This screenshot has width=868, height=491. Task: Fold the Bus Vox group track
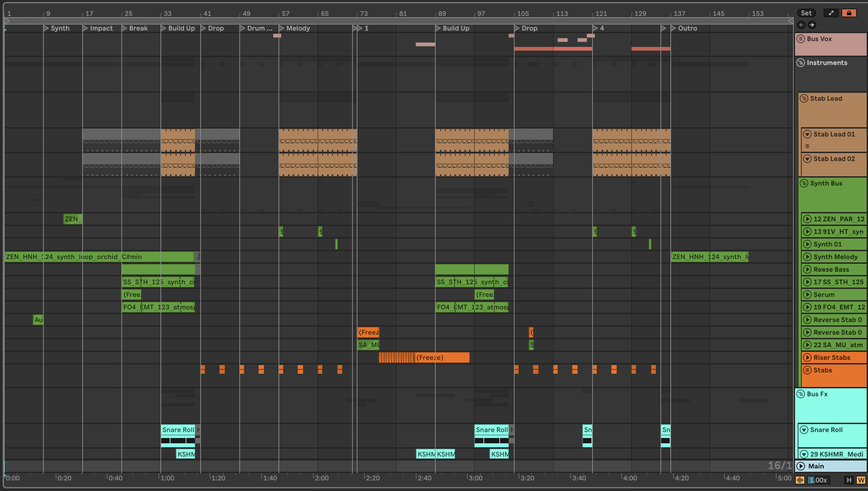(x=800, y=39)
